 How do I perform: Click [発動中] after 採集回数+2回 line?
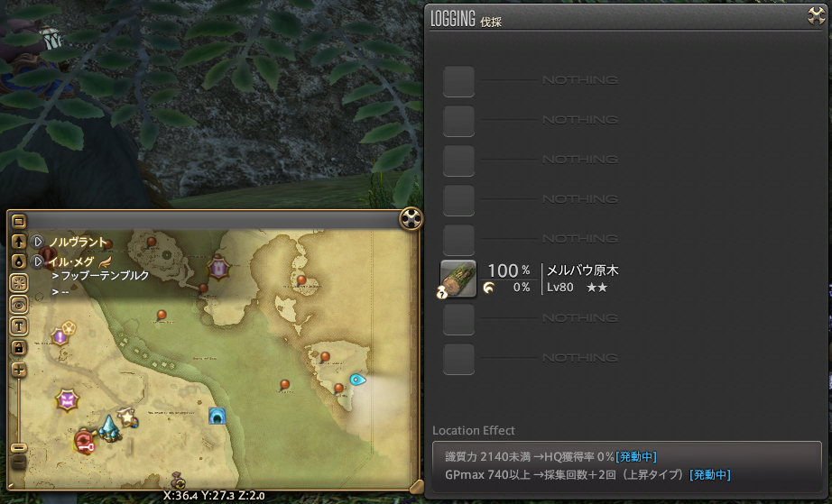point(710,475)
